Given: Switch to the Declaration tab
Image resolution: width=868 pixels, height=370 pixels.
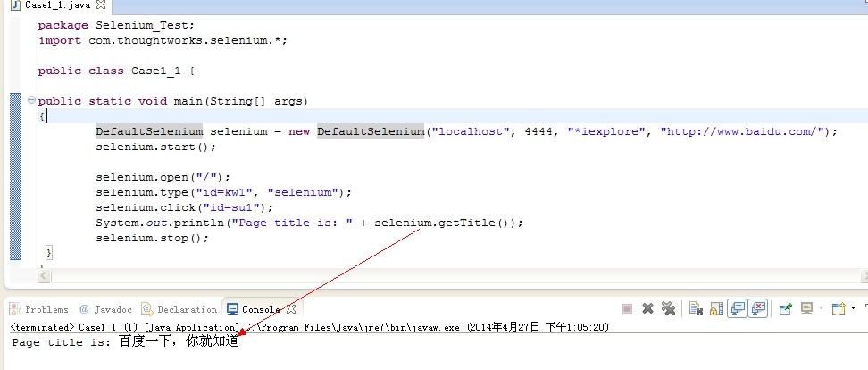Looking at the screenshot, I should click(x=179, y=309).
